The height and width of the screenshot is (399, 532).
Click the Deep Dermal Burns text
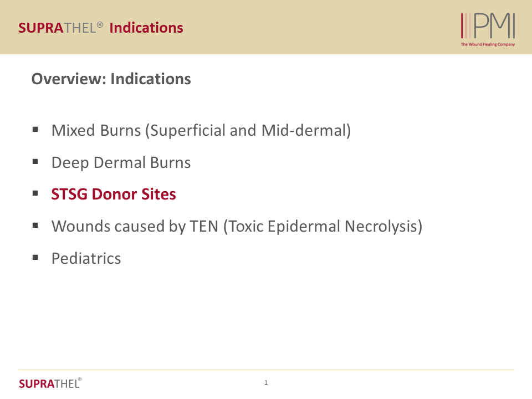pos(121,163)
